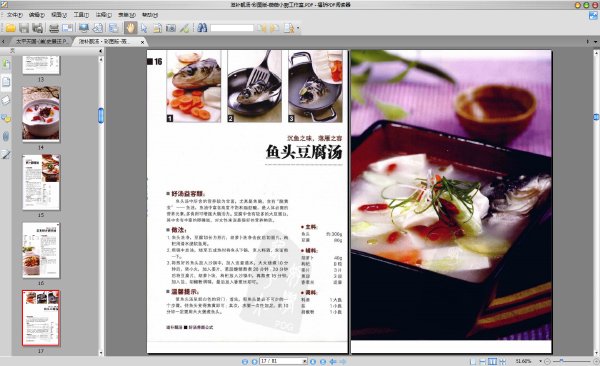Switch to facing two-page view
The image size is (600, 366).
coord(492,361)
